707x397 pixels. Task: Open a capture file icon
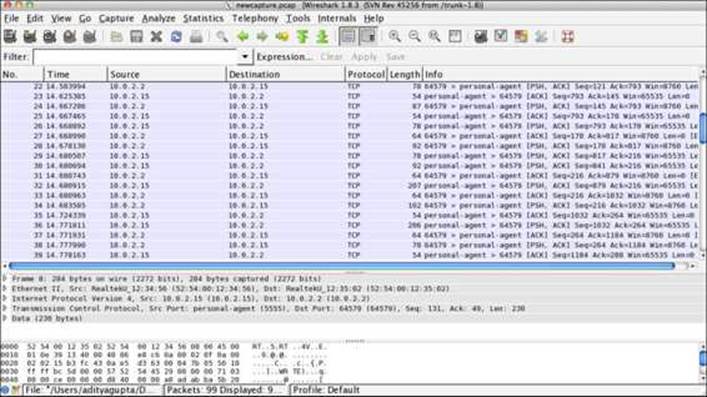[x=116, y=37]
